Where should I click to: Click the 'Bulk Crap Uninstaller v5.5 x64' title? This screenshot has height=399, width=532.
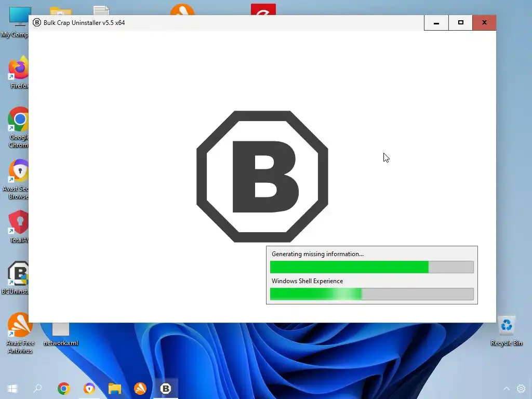coord(84,23)
